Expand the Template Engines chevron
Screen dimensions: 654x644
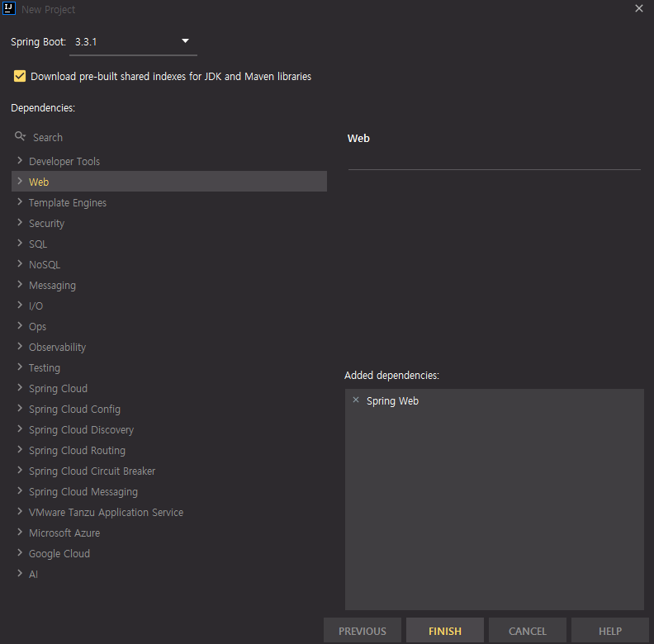tap(20, 202)
